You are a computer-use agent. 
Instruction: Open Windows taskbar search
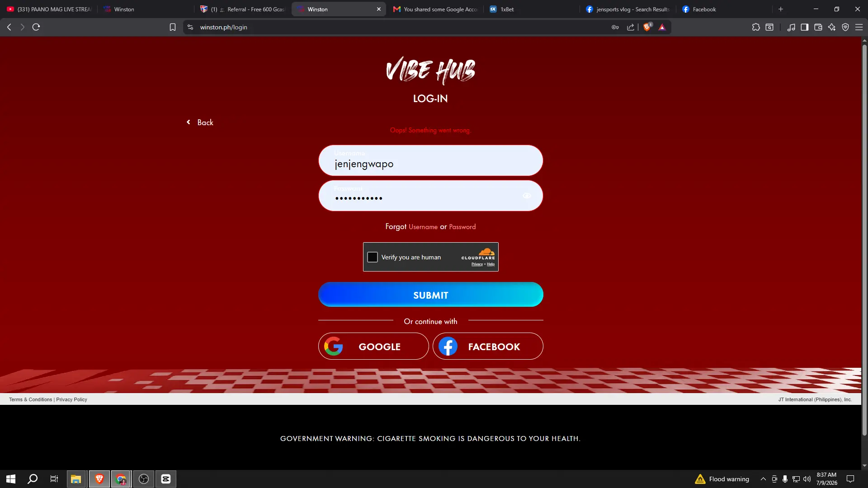(x=33, y=479)
